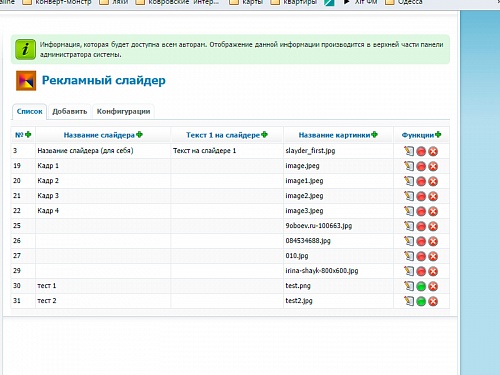Screen dimensions: 500x375
Task: Delete row 26 with 084534688.jpg
Action: pos(433,241)
